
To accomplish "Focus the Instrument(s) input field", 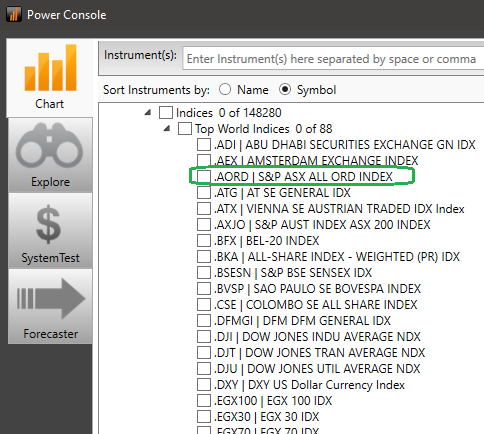I will (x=333, y=59).
